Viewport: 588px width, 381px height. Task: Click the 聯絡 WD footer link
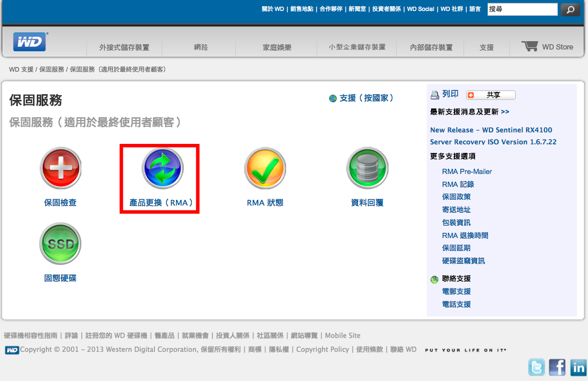pos(403,349)
